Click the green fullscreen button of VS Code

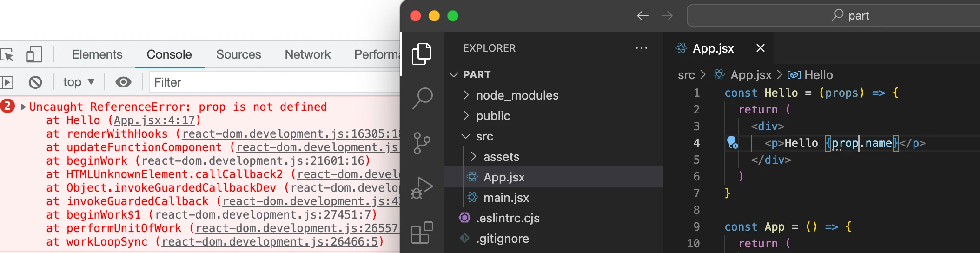click(453, 16)
